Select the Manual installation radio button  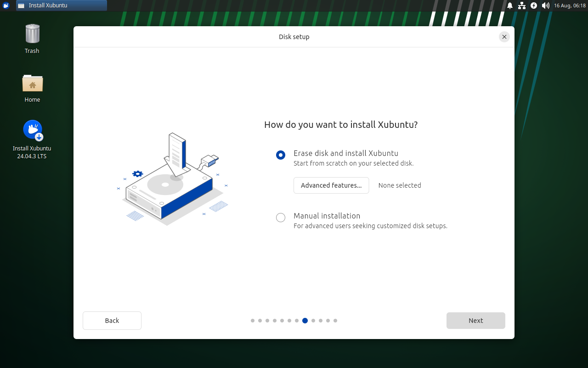pyautogui.click(x=281, y=218)
